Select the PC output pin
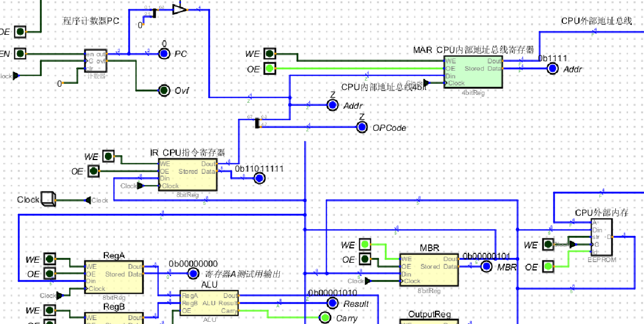This screenshot has height=324, width=644. point(164,54)
